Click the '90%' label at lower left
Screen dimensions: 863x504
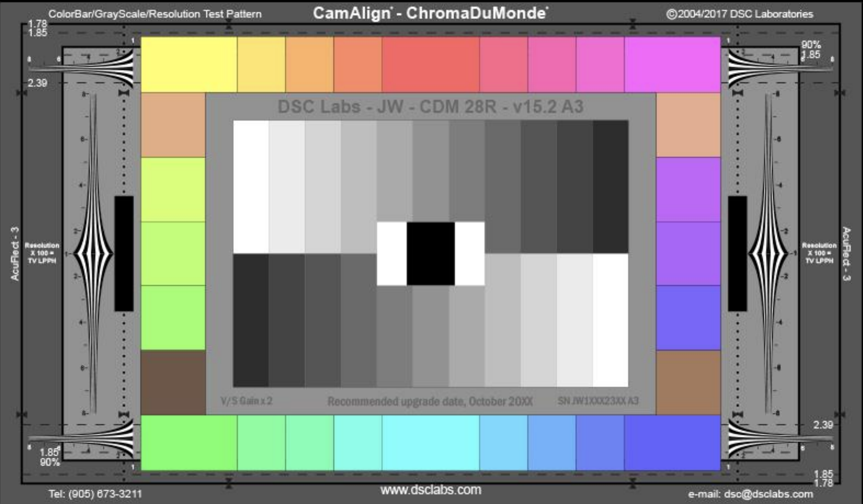pos(50,462)
